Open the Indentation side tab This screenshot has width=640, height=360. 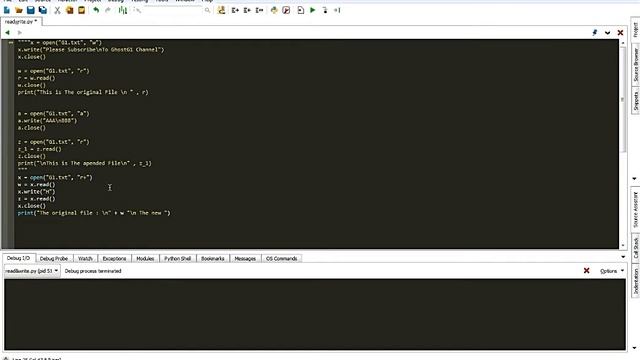[x=636, y=281]
